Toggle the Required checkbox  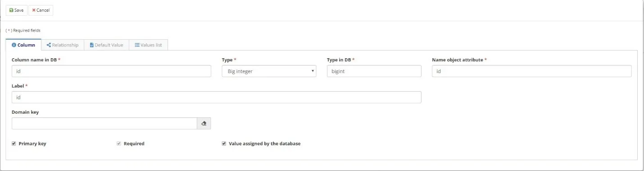coord(119,143)
